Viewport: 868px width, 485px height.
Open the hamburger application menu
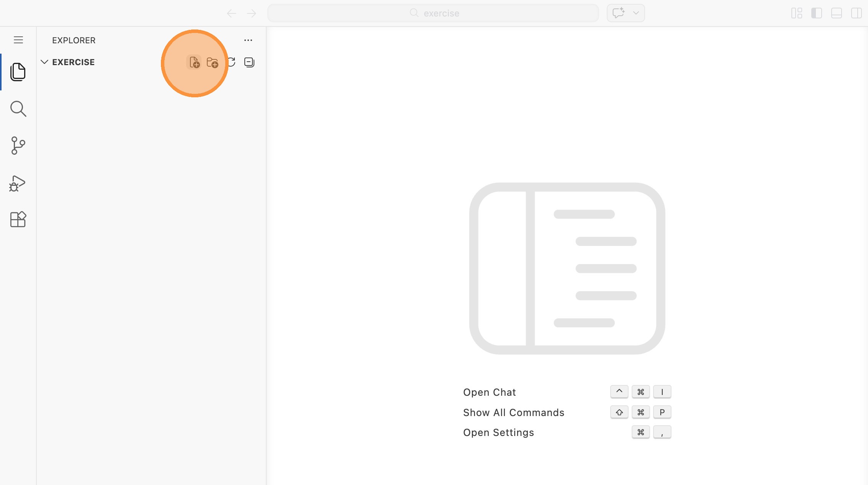pos(18,40)
